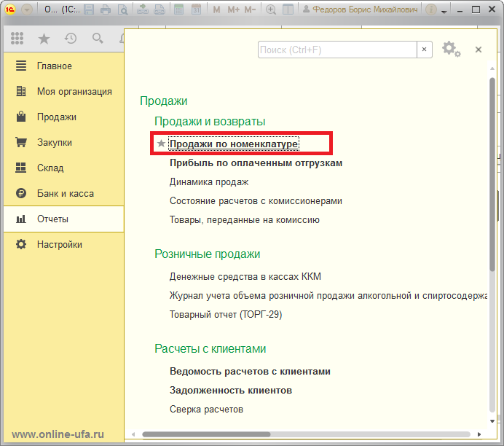The height and width of the screenshot is (446, 504).
Task: Click the scroll down arrow of panel
Action: (492, 421)
